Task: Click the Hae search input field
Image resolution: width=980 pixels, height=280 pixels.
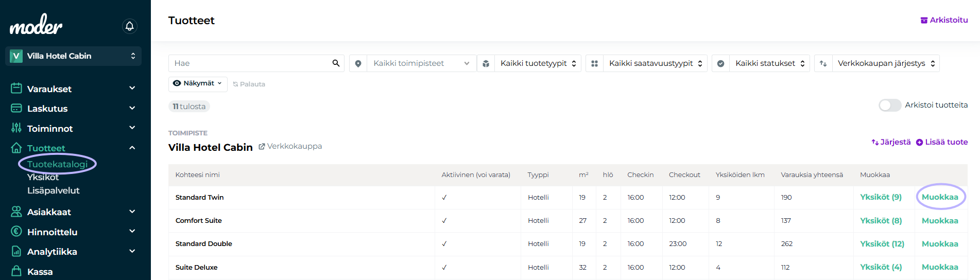Action: pyautogui.click(x=250, y=63)
